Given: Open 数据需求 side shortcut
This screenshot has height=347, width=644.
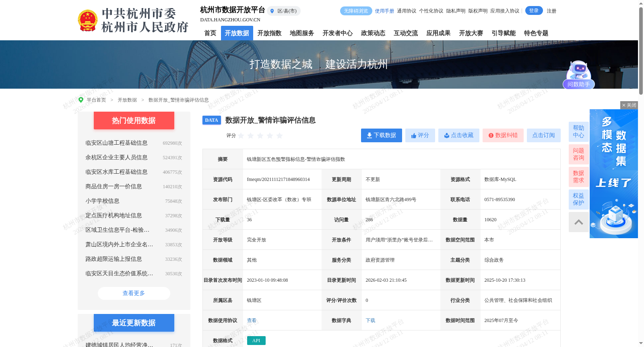Looking at the screenshot, I should tap(579, 177).
